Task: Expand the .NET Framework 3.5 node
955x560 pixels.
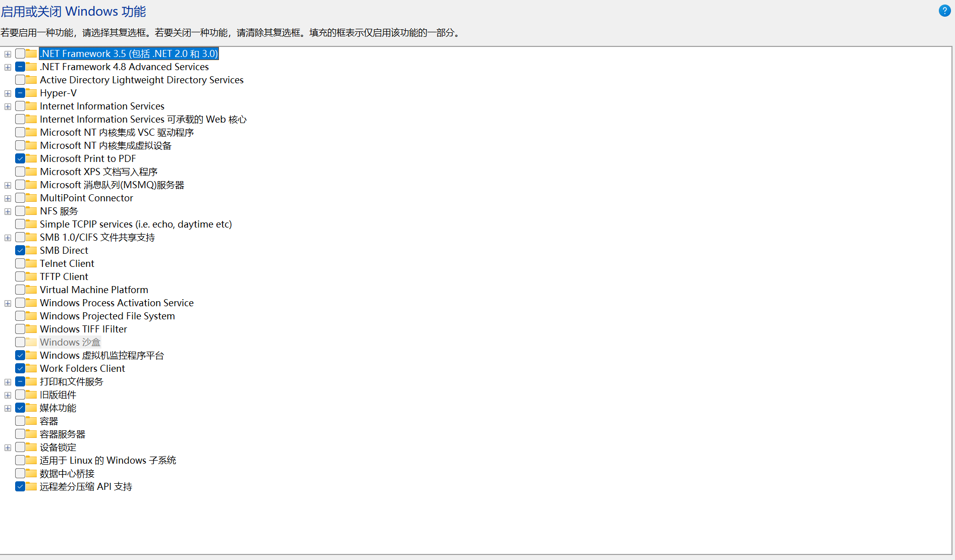Action: 8,54
